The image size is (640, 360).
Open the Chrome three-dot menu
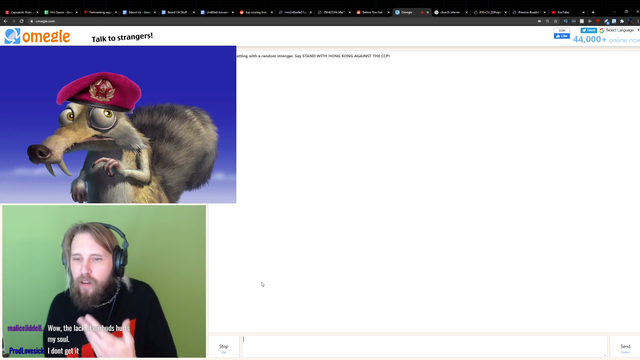pos(638,21)
